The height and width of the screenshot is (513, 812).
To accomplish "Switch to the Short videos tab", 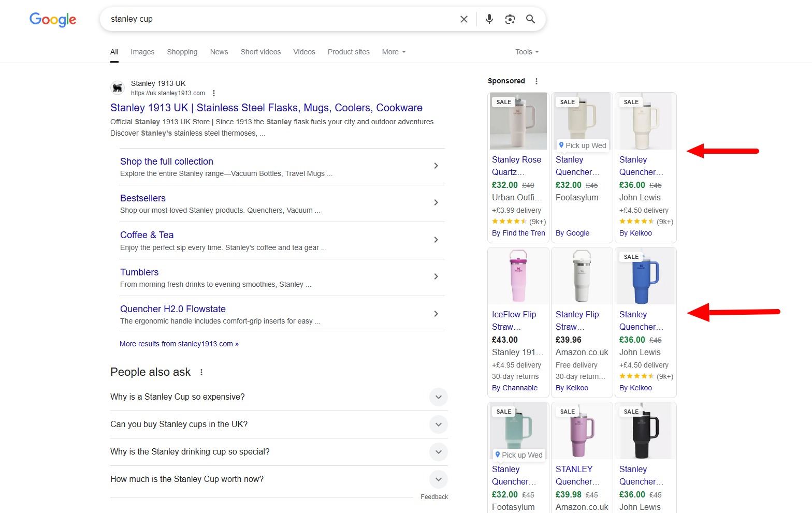I will pos(260,52).
